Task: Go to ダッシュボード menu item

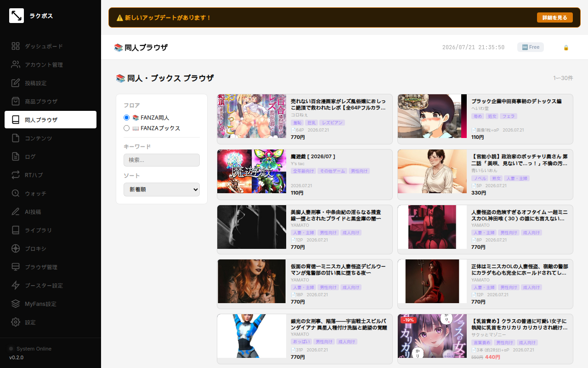Action: pos(51,46)
